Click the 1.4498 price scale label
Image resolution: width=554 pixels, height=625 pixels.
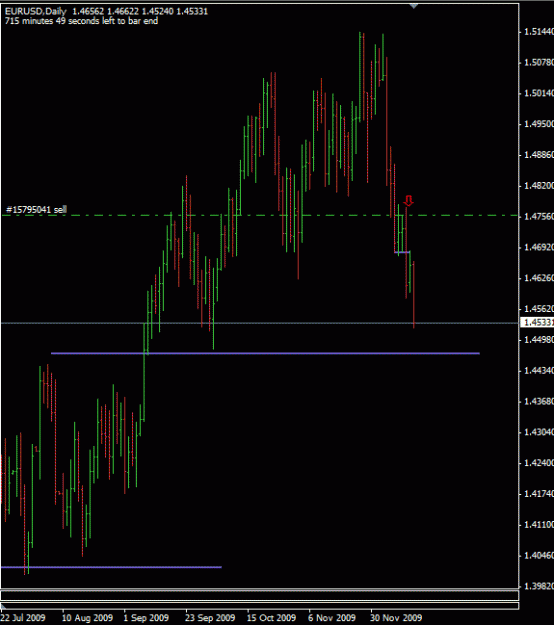point(538,340)
